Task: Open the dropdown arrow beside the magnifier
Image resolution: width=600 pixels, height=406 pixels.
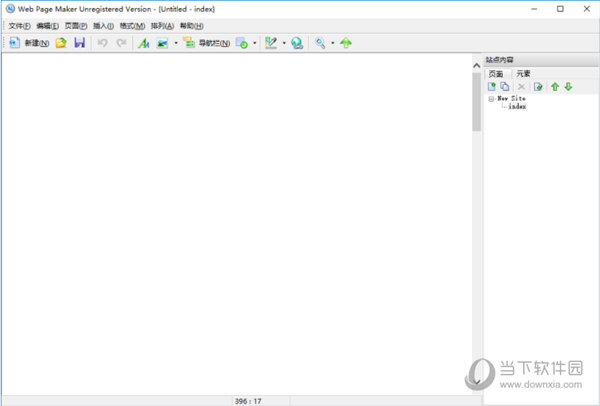Action: pyautogui.click(x=333, y=43)
